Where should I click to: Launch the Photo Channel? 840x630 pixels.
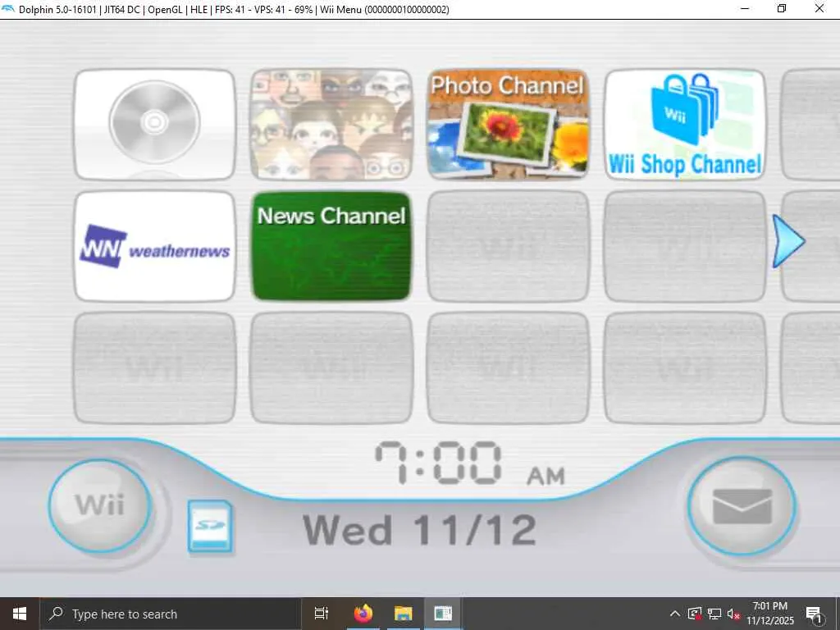click(x=508, y=125)
